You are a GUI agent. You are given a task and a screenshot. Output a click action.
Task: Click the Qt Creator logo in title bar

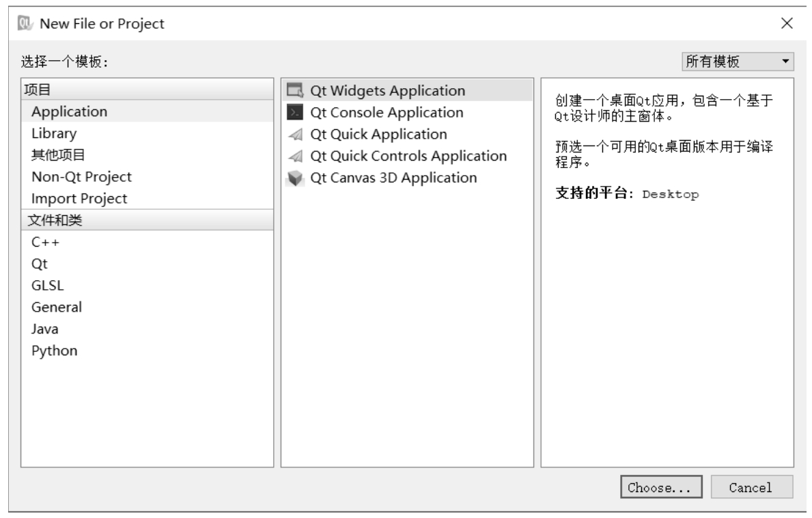coord(25,23)
